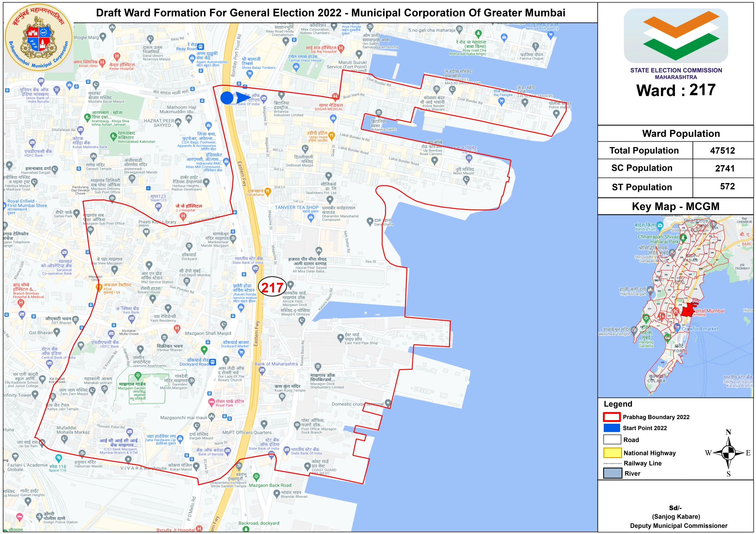
Task: Click the Key Map MCGM thumbnail
Action: pyautogui.click(x=675, y=306)
